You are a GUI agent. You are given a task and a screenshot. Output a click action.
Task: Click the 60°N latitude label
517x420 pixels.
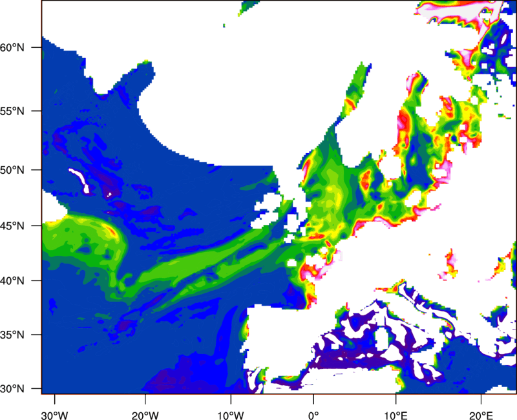[x=12, y=47]
